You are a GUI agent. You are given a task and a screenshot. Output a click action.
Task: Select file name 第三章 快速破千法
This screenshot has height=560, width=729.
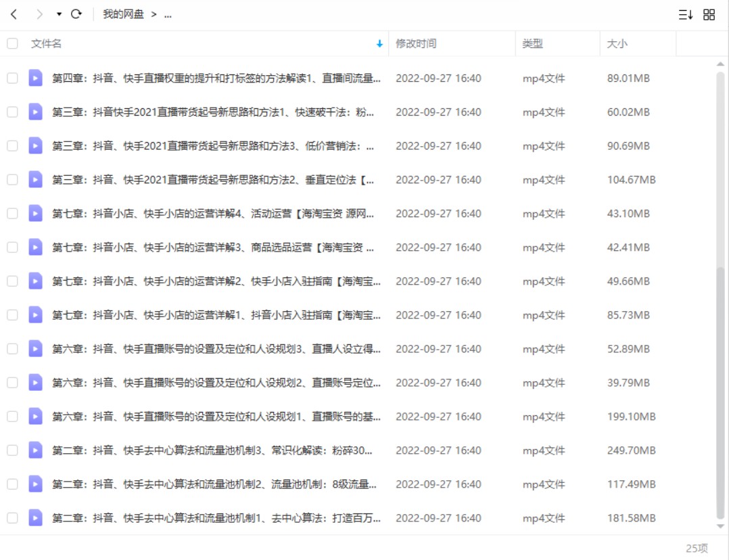point(213,112)
